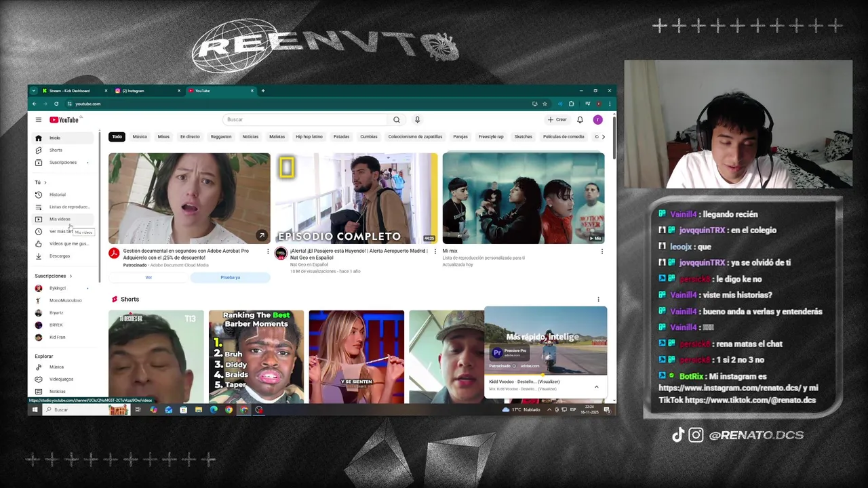Click the search magnifier button
Viewport: 868px width, 488px height.
pos(397,120)
